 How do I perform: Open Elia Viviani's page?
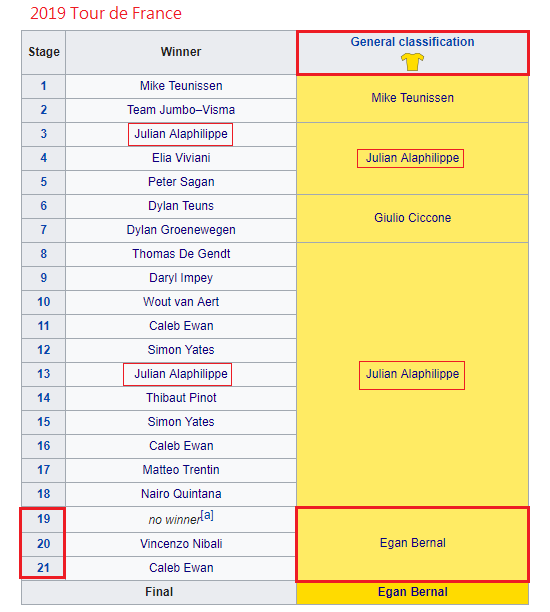pos(181,158)
